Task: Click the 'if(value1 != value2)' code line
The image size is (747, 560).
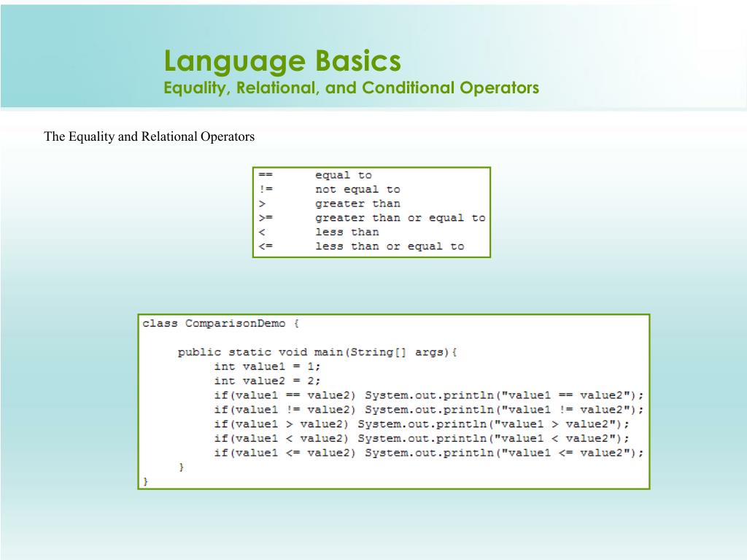Action: 429,410
